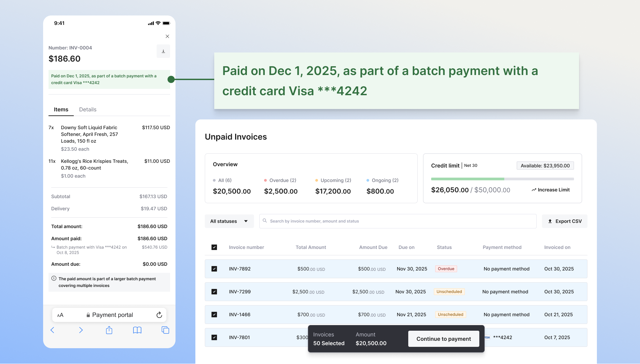Image resolution: width=640 pixels, height=364 pixels.
Task: Focus the invoice search field
Action: coord(398,221)
